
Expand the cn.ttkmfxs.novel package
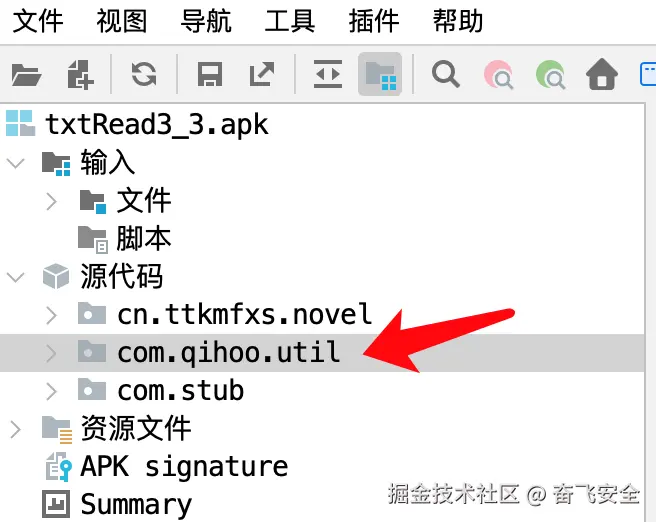(x=51, y=315)
